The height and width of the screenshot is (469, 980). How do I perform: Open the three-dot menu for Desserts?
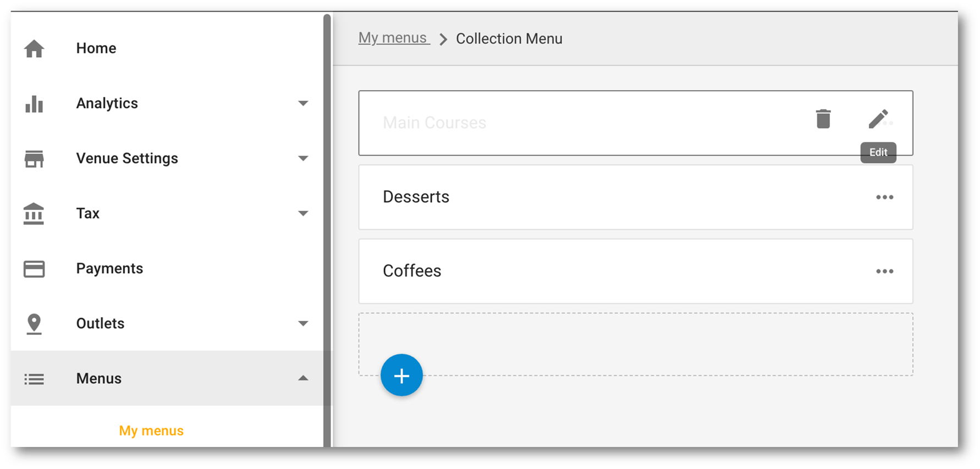[885, 197]
